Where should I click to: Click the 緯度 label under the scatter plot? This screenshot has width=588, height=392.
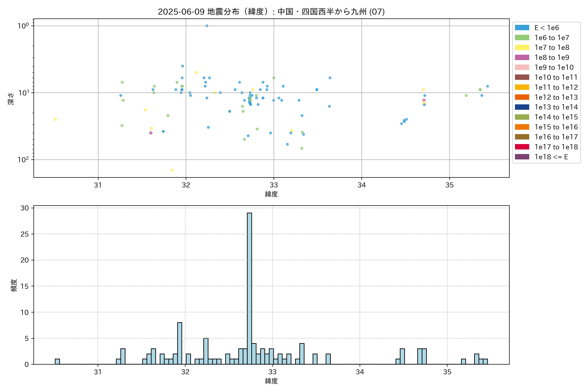pyautogui.click(x=271, y=194)
